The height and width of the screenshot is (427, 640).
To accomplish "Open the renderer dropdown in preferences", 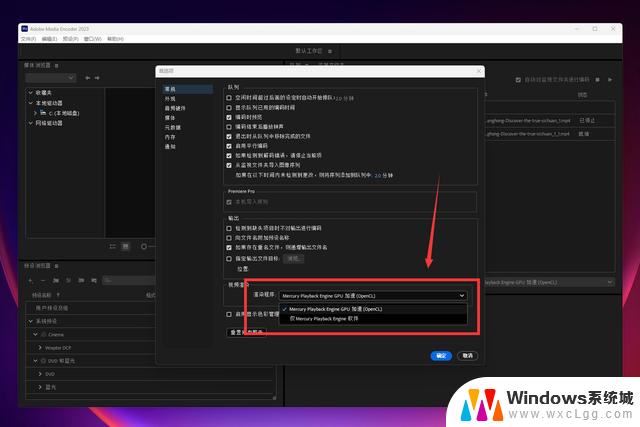I will pos(373,296).
